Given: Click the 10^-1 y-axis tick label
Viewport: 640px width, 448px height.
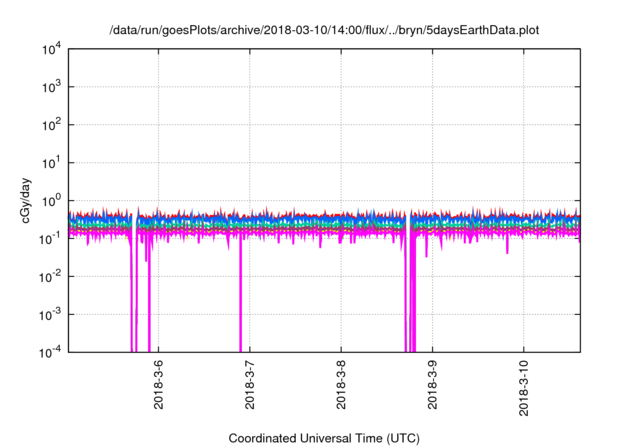Looking at the screenshot, I should click(51, 239).
